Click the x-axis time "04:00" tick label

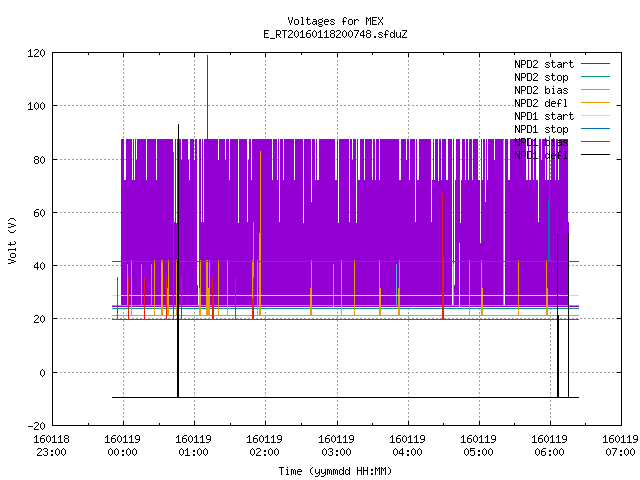(407, 452)
